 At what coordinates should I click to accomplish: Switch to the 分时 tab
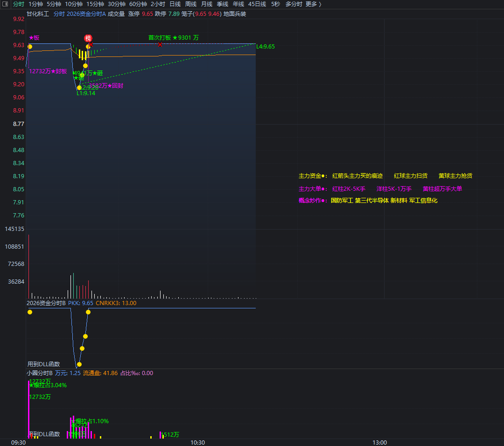point(19,4)
